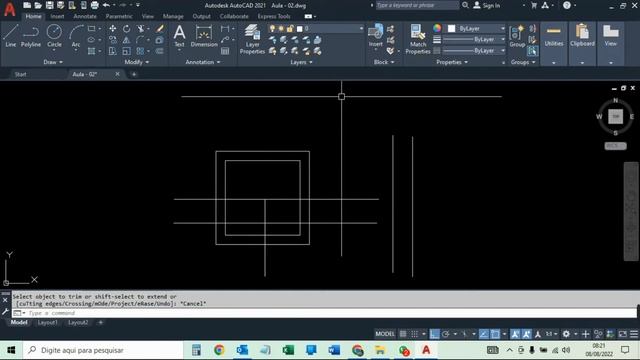640x360 pixels.
Task: Select the Rectangle tool in Draw panel
Action: pos(91,29)
